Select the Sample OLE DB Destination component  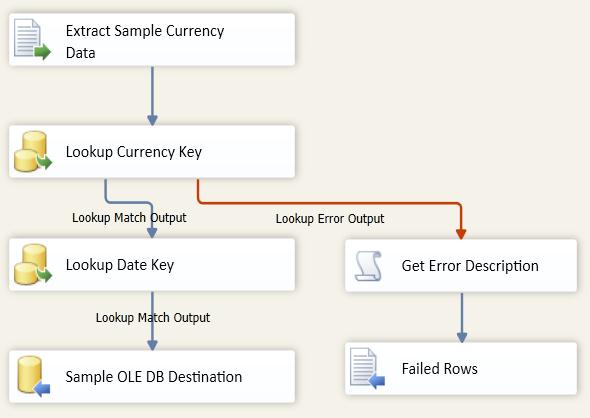152,377
